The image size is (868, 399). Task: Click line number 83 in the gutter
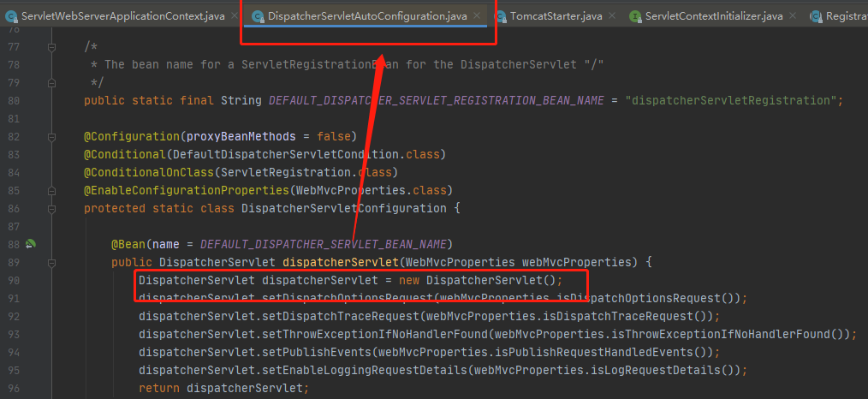[14, 154]
